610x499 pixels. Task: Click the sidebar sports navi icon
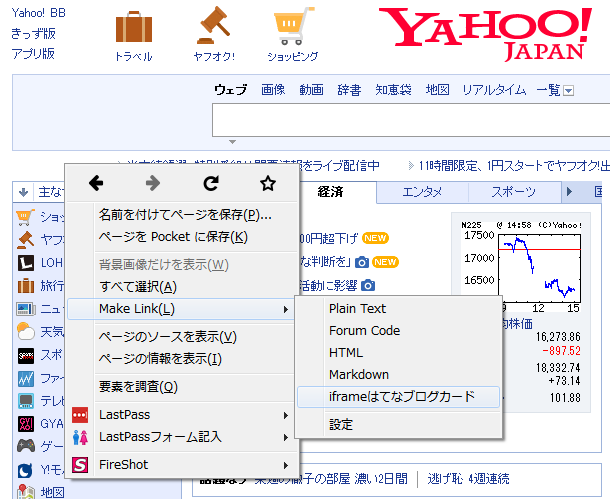[x=26, y=355]
